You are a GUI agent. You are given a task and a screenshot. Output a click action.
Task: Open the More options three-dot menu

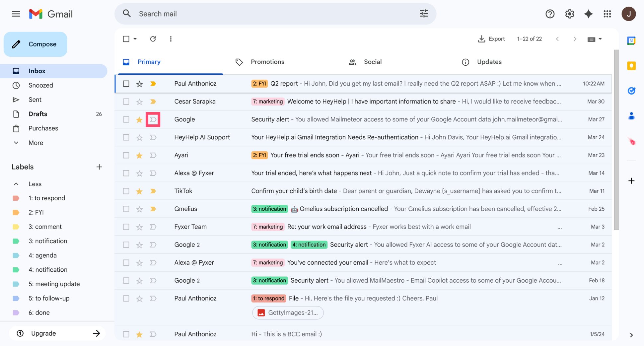[171, 39]
